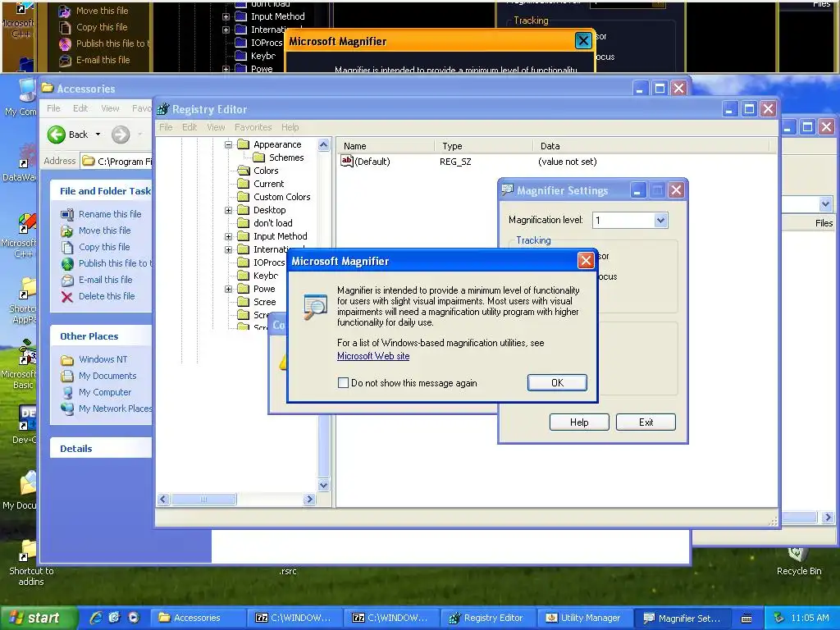Select Custom Colors key folder icon

pos(244,197)
